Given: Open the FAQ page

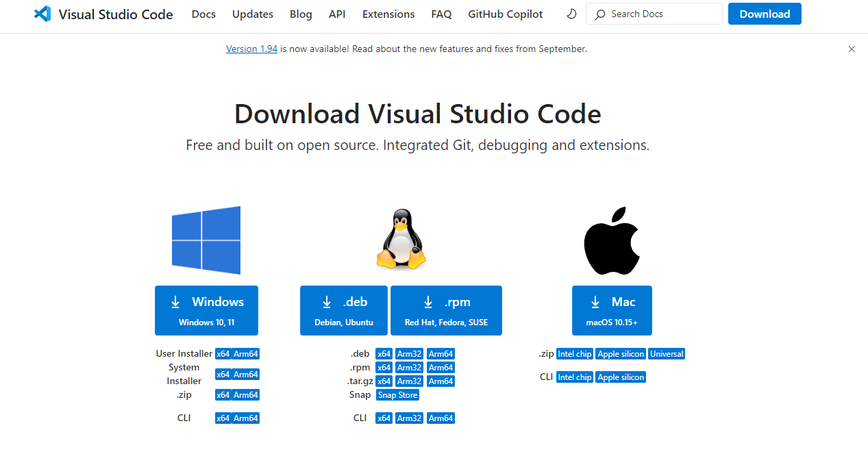Looking at the screenshot, I should click(441, 14).
